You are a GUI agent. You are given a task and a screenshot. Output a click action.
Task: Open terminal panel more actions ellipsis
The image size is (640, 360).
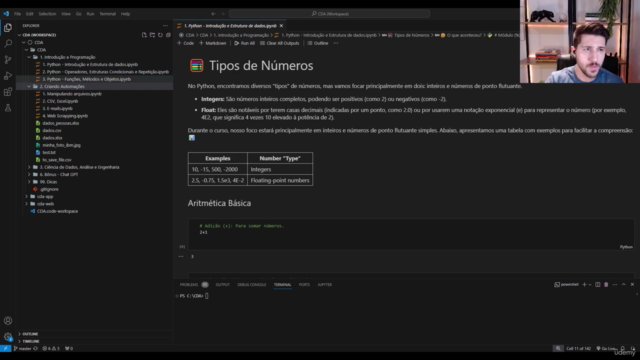[615, 284]
